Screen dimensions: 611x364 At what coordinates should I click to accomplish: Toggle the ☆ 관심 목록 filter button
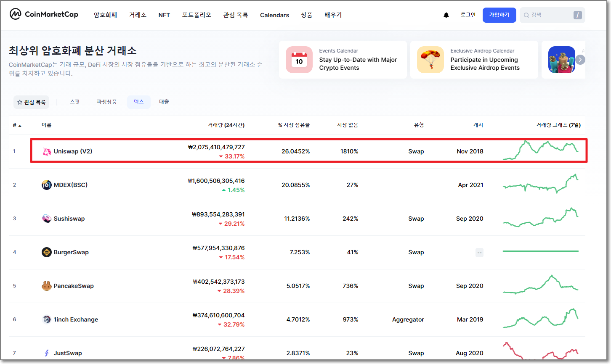click(x=31, y=102)
